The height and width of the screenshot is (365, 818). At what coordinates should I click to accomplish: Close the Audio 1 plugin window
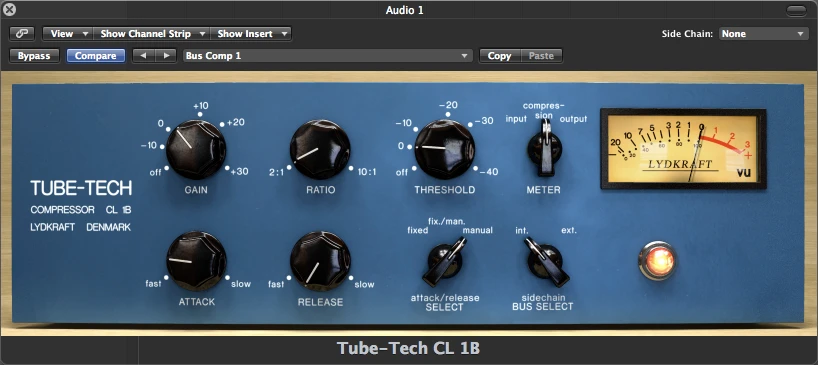coord(9,9)
